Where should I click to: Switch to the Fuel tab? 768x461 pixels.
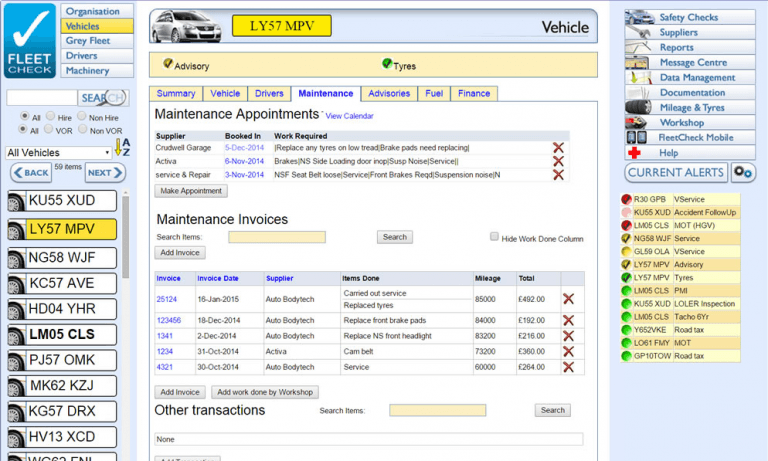434,94
